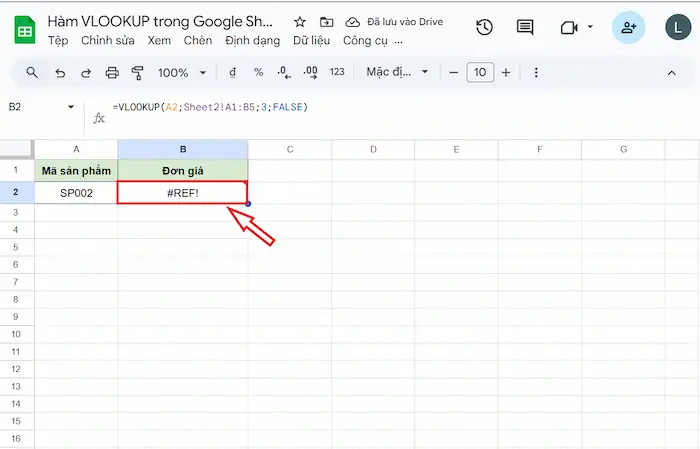Image resolution: width=700 pixels, height=449 pixels.
Task: Open version history clock icon
Action: point(484,28)
